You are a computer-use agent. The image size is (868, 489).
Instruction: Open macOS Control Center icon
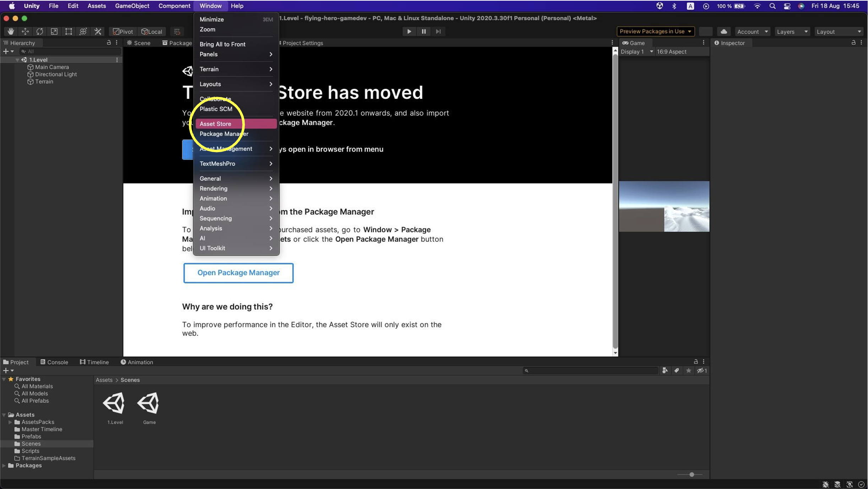click(x=787, y=6)
